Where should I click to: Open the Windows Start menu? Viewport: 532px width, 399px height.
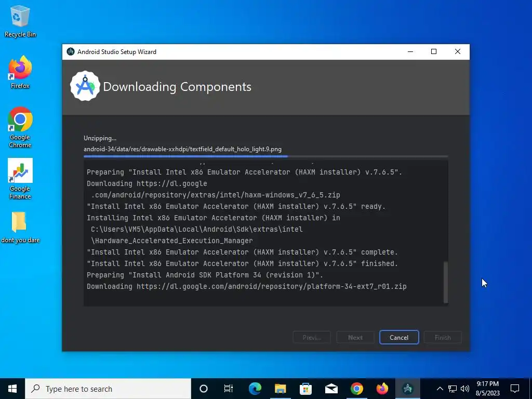pos(12,389)
